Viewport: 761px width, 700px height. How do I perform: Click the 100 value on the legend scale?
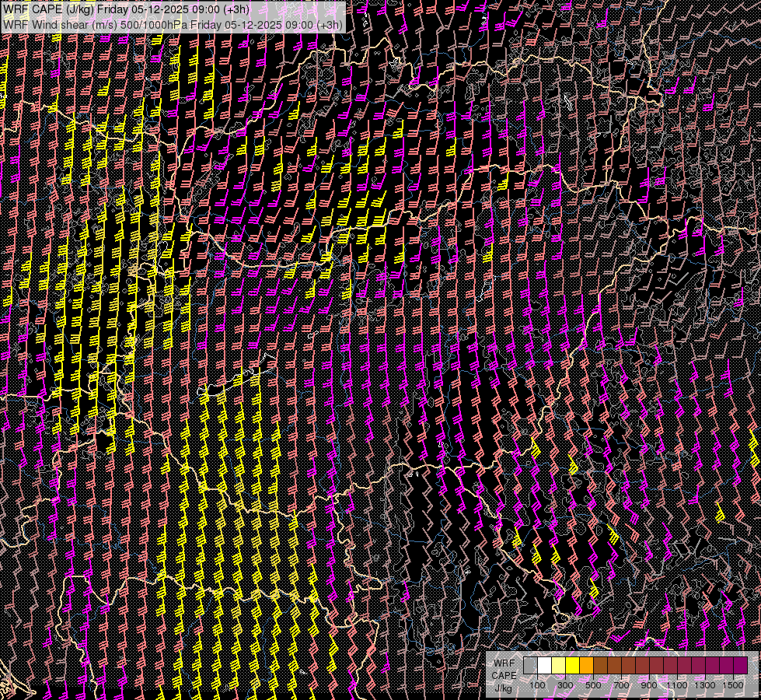coord(537,685)
